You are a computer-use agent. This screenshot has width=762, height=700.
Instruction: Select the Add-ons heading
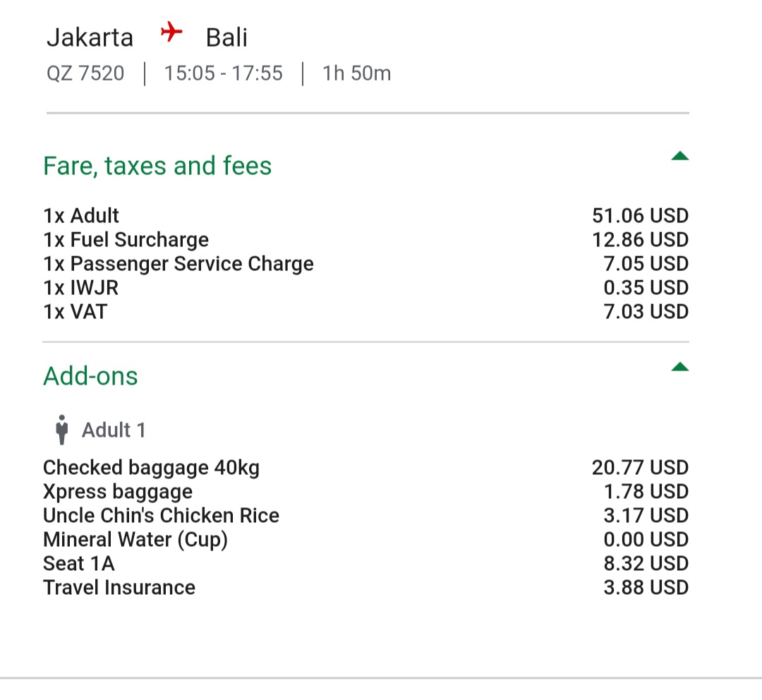[90, 376]
